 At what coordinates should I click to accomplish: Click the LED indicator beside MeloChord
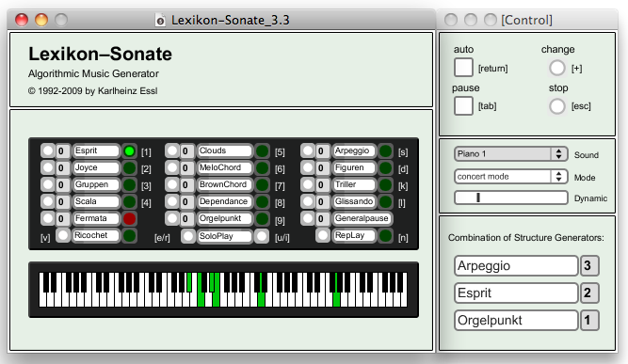(262, 167)
